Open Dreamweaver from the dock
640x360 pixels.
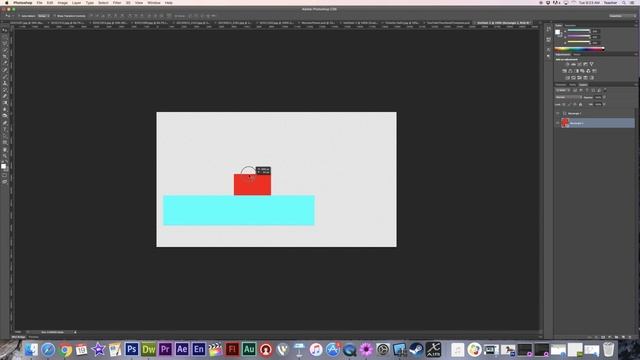point(149,349)
